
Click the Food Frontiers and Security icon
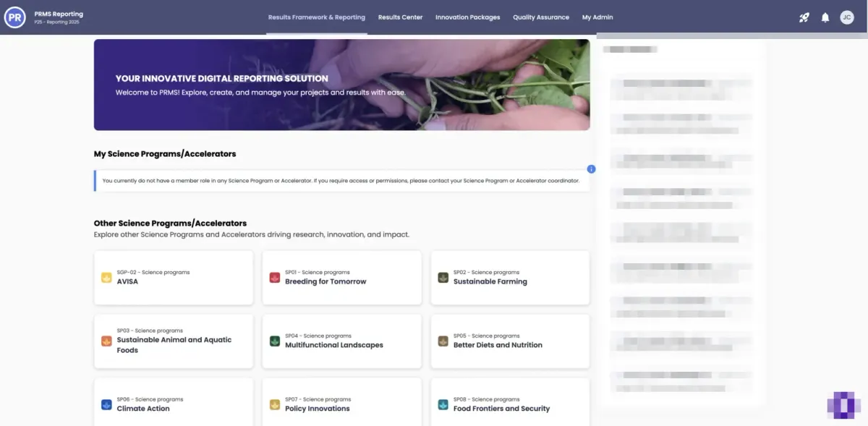443,405
